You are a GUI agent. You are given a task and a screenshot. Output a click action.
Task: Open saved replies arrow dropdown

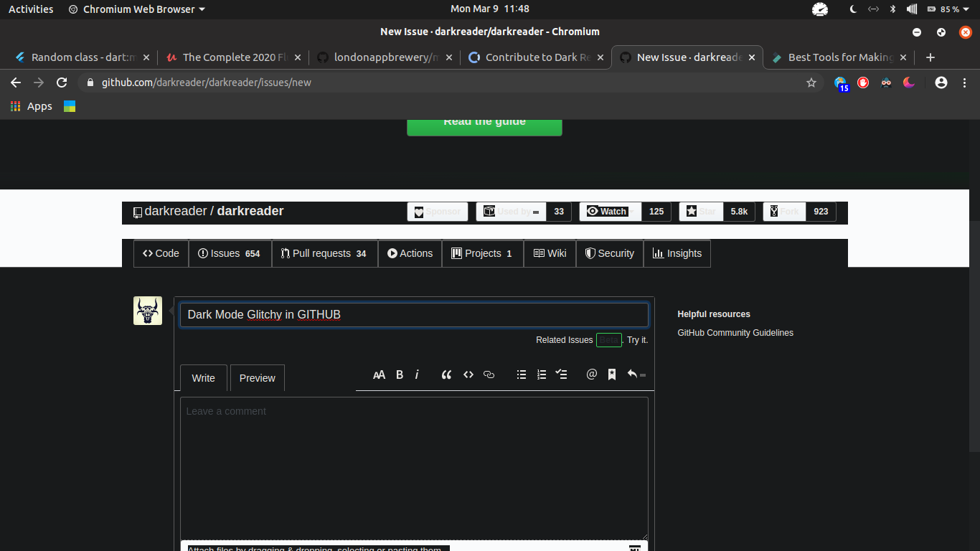[x=636, y=375]
